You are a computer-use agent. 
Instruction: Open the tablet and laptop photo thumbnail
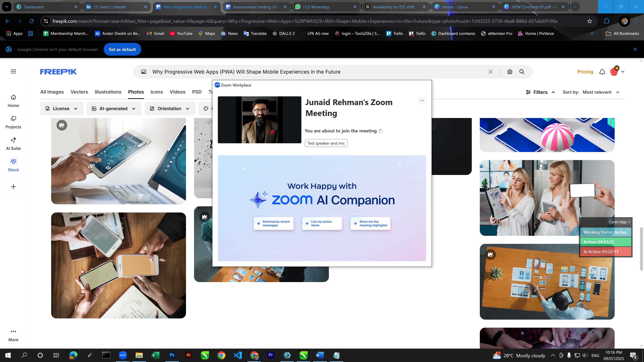pyautogui.click(x=119, y=161)
